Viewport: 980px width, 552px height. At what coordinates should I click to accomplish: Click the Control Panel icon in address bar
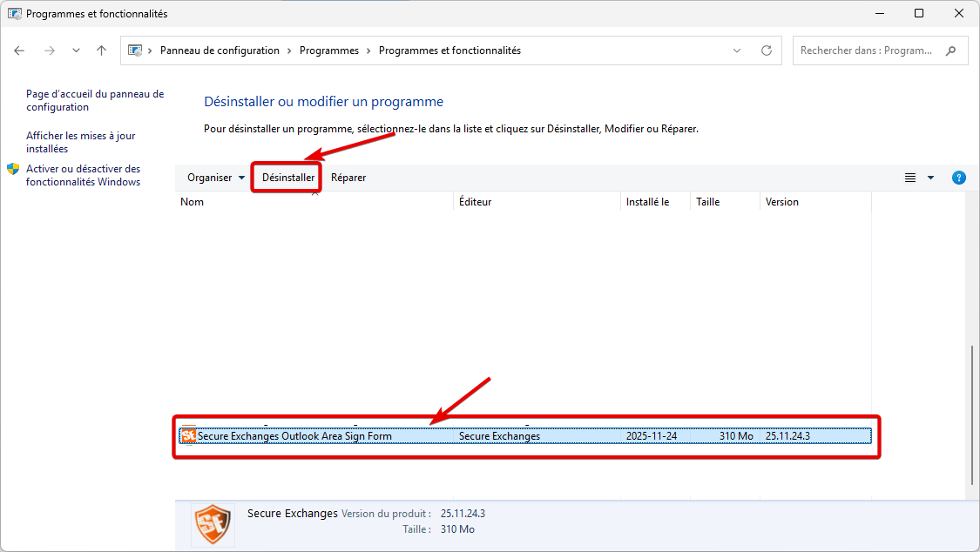pos(135,50)
